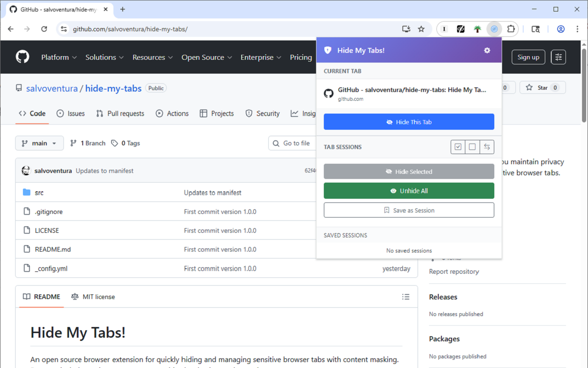
Task: Open the Chrome three-dot menu
Action: coord(577,29)
